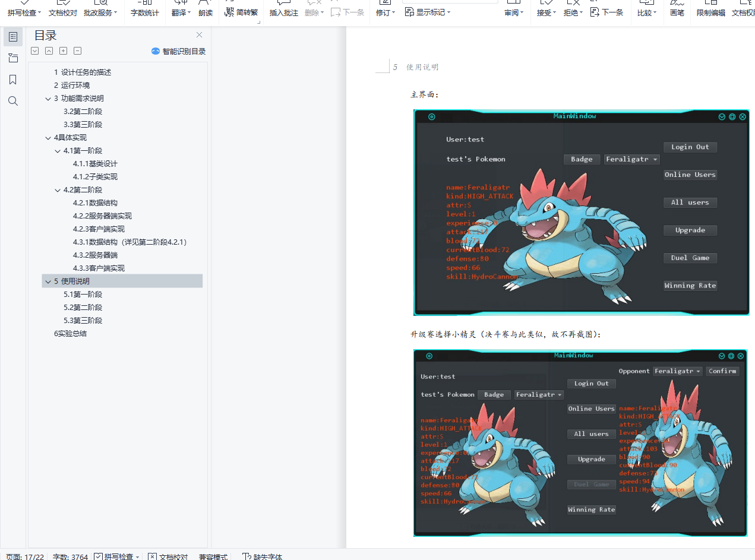
Task: Collapse the '4.1第一阶段' chevron
Action: pyautogui.click(x=58, y=151)
